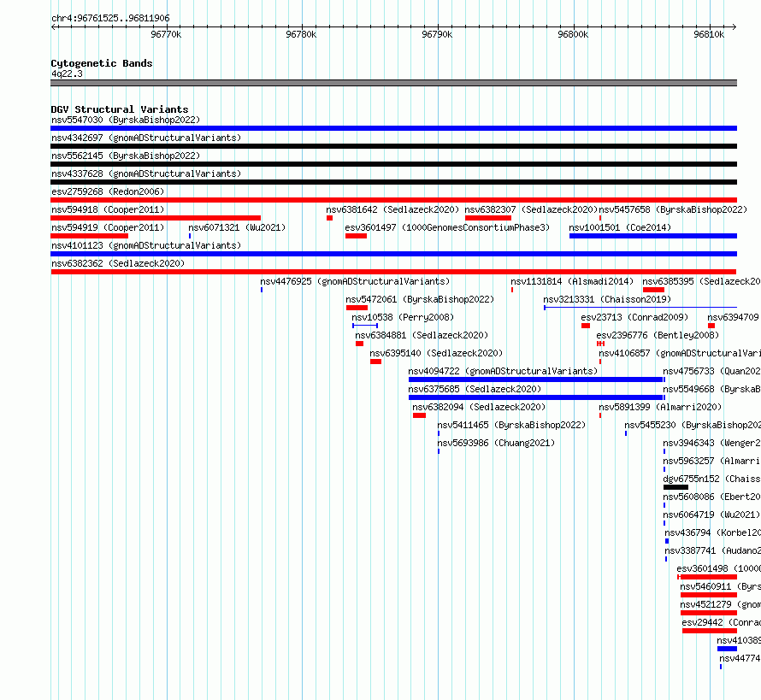Click the nsv10538 (Perry2008) label
Viewport: 761px width, 700px height.
click(x=403, y=317)
